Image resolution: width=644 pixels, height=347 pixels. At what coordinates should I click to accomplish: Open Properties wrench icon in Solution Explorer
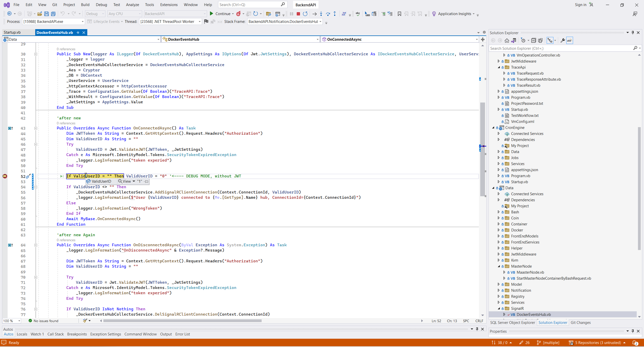[562, 40]
